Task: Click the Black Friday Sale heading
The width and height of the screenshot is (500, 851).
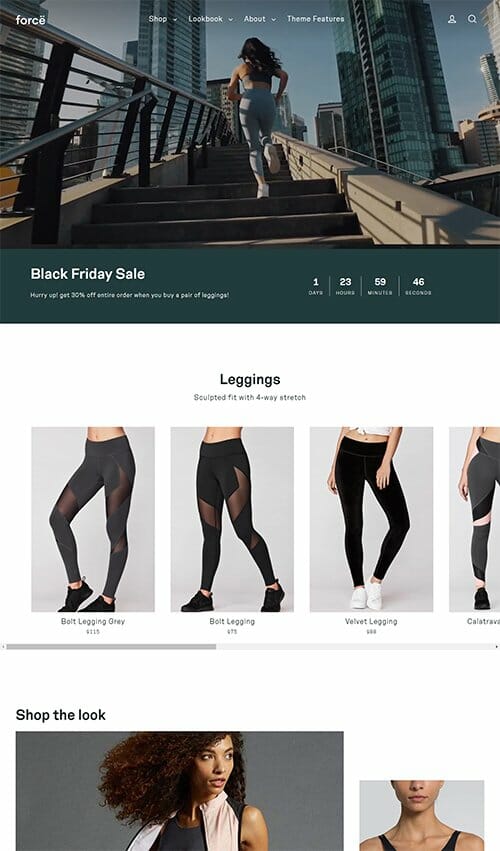Action: [87, 274]
